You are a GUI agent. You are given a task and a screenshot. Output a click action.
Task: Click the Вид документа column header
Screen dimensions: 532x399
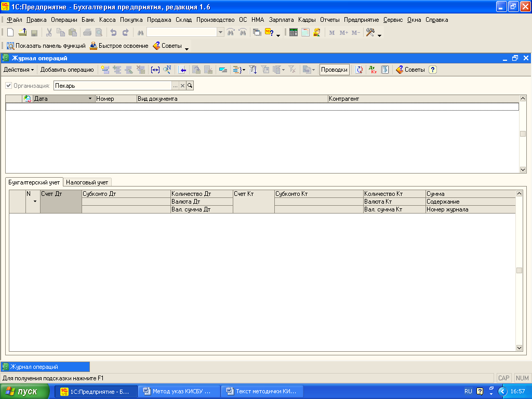pos(232,99)
